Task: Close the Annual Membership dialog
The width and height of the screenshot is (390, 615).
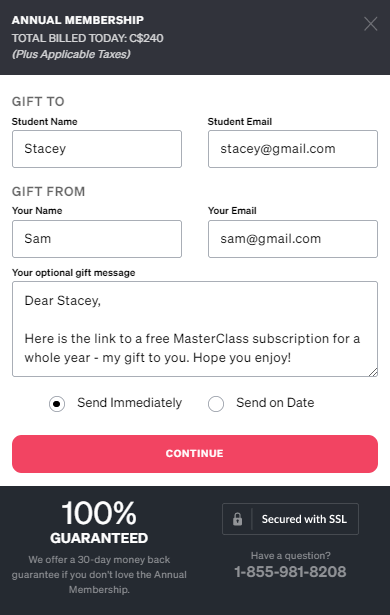Action: point(370,24)
